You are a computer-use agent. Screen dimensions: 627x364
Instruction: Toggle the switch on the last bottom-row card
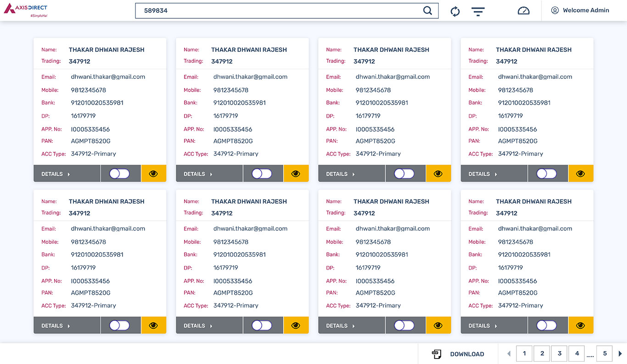[547, 325]
